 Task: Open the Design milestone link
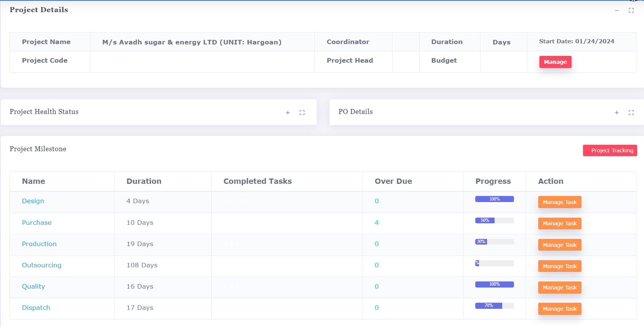(33, 201)
